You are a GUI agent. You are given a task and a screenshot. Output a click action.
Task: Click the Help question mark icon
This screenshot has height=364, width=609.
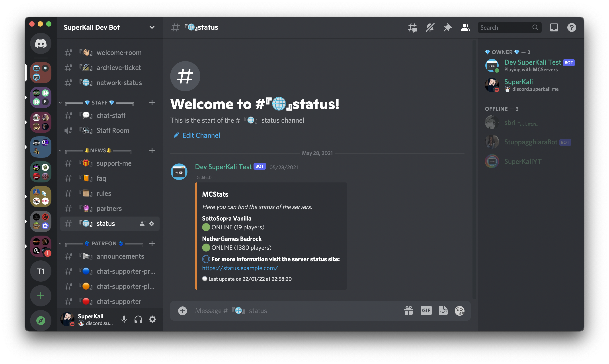(572, 27)
